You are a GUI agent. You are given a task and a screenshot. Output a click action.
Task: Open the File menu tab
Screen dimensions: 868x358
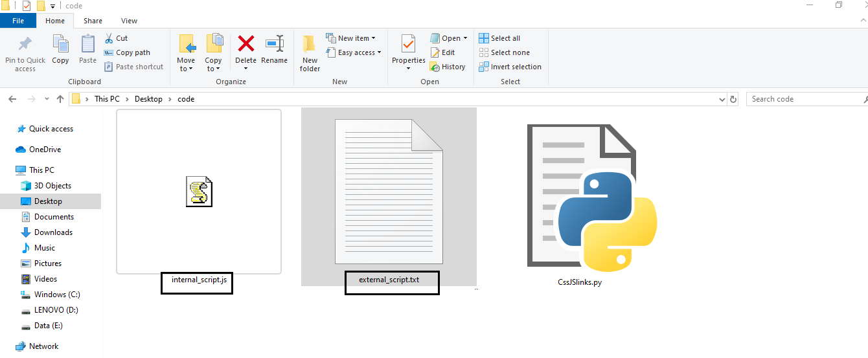point(18,21)
